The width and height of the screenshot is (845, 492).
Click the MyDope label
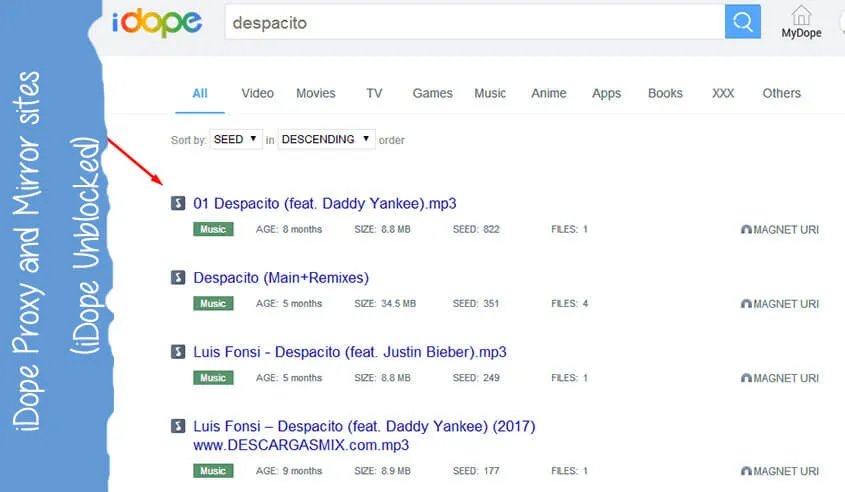click(x=801, y=33)
